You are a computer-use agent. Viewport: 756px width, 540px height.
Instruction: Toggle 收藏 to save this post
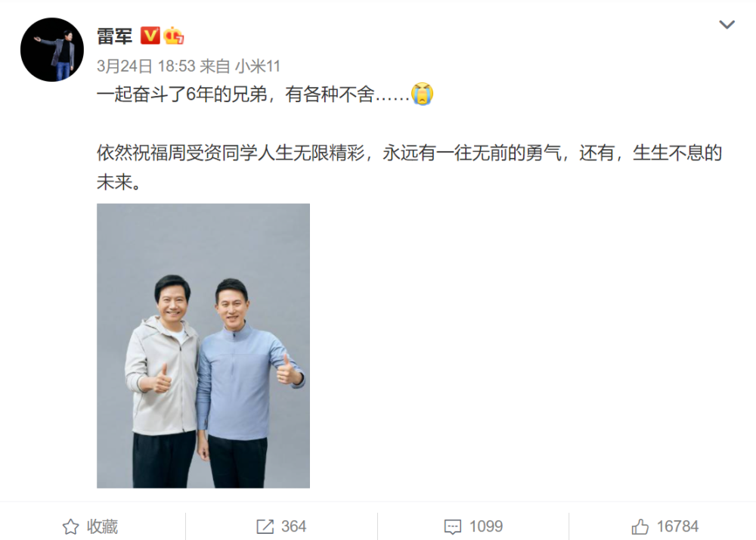pos(91,526)
